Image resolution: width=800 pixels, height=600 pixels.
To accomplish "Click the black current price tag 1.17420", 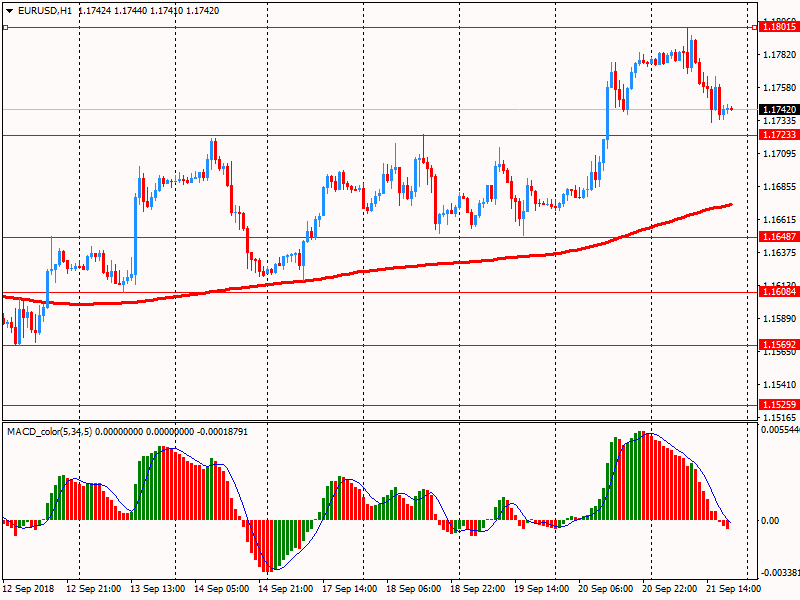I will [x=779, y=110].
